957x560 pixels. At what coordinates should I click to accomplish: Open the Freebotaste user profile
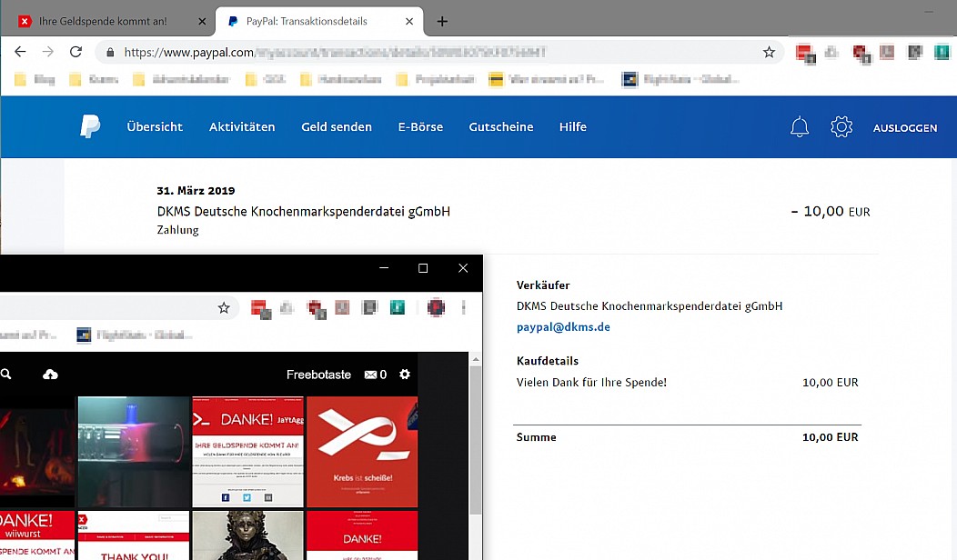pyautogui.click(x=318, y=375)
